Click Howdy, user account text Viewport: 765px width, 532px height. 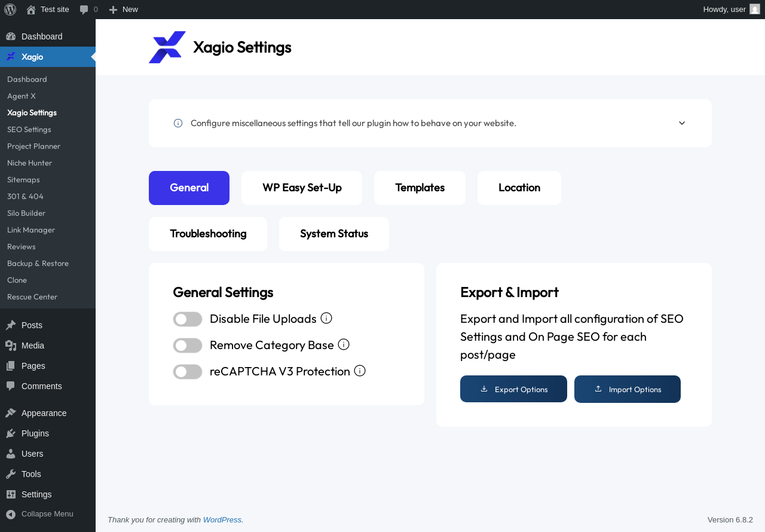(x=724, y=10)
